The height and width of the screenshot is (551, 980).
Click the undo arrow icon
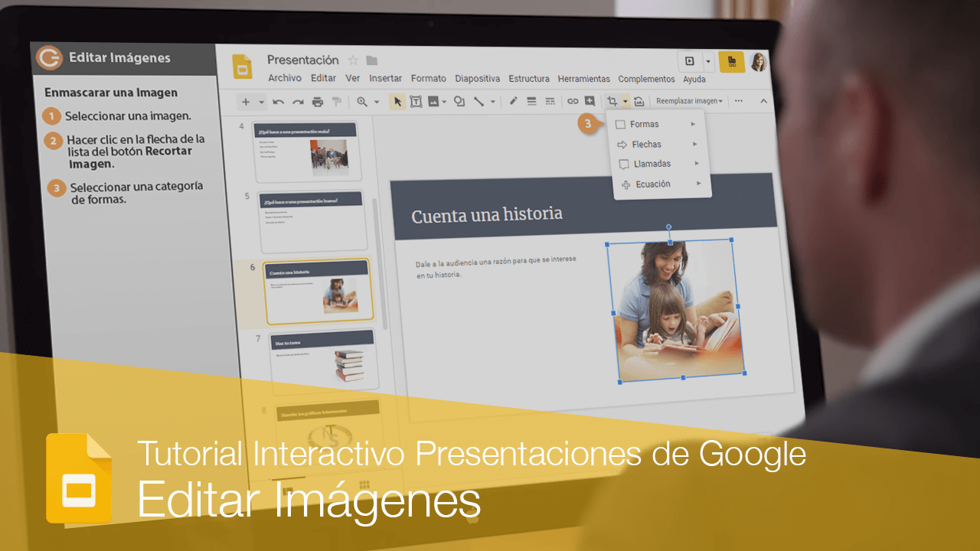click(x=279, y=102)
